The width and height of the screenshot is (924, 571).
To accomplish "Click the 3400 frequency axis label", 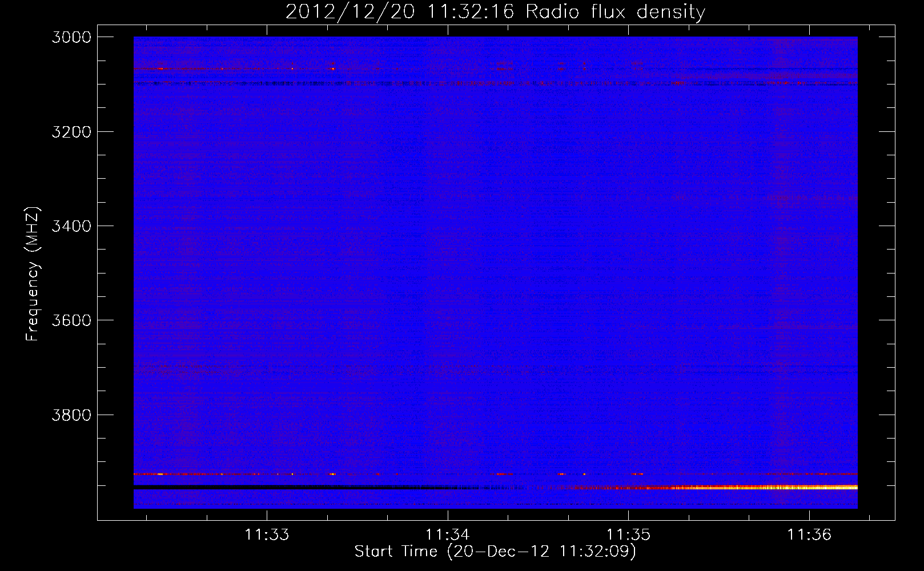I will point(71,226).
